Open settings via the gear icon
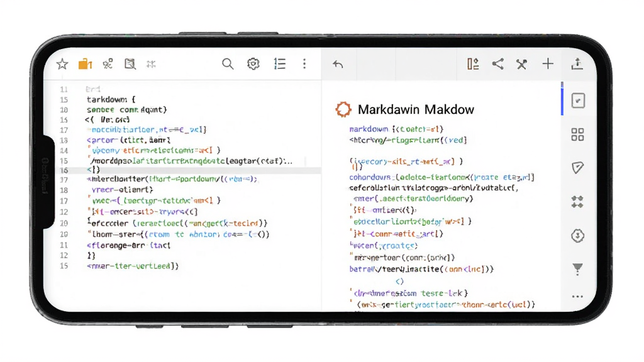The image size is (644, 362). (253, 64)
